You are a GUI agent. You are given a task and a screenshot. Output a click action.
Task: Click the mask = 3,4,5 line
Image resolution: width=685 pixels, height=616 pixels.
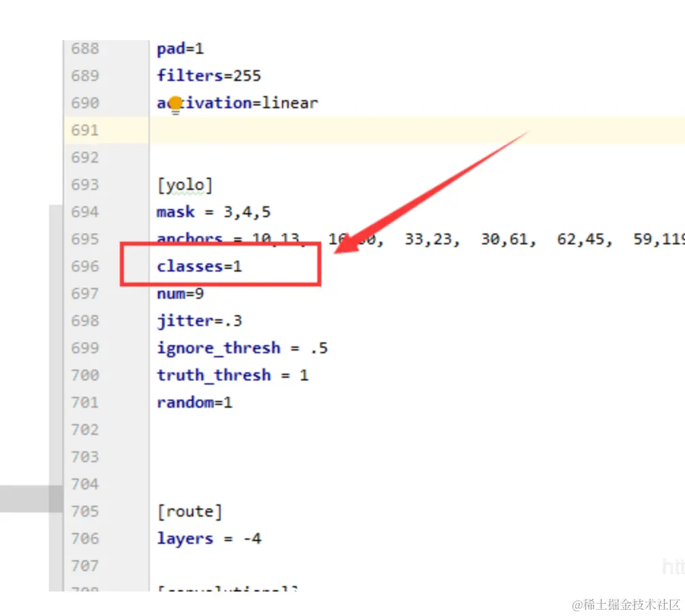[x=214, y=212]
